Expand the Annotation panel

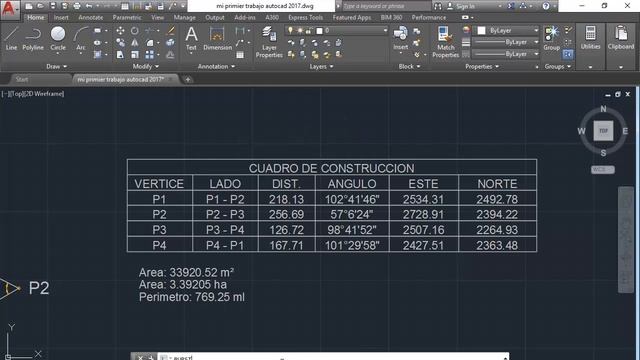(x=216, y=66)
